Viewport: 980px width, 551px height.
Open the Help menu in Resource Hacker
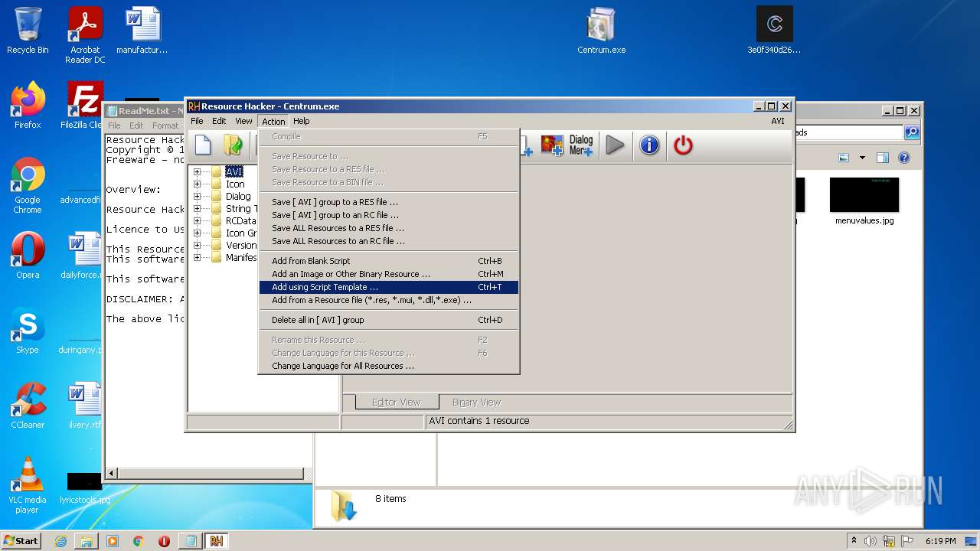tap(302, 121)
